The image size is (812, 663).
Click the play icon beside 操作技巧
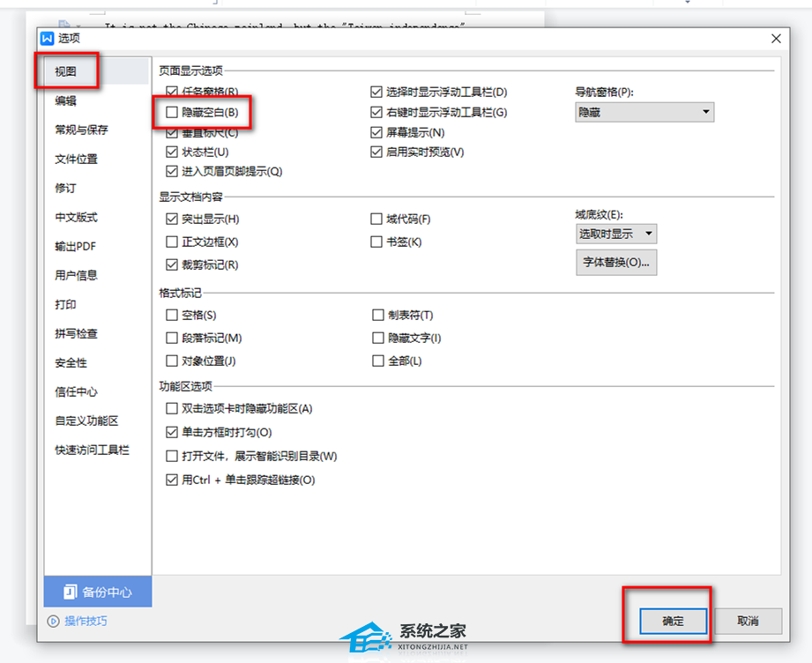pyautogui.click(x=53, y=621)
